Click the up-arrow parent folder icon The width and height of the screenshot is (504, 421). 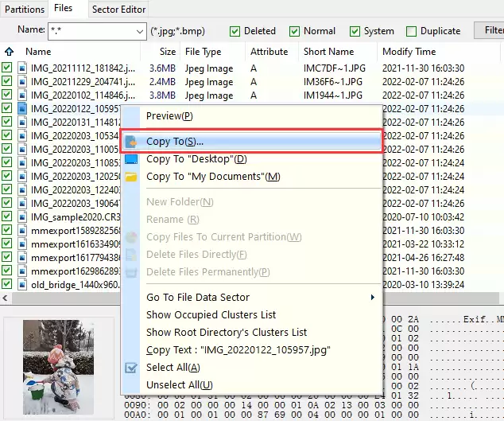click(9, 52)
